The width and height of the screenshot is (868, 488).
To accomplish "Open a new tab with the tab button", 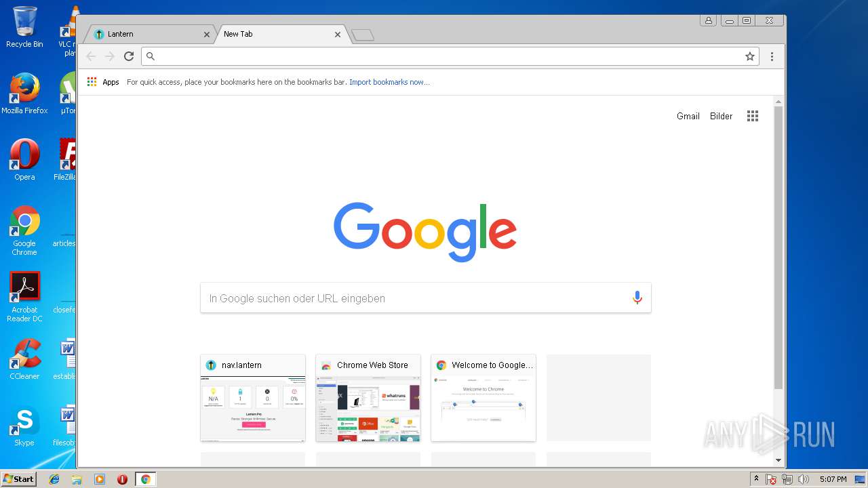I will 363,35.
